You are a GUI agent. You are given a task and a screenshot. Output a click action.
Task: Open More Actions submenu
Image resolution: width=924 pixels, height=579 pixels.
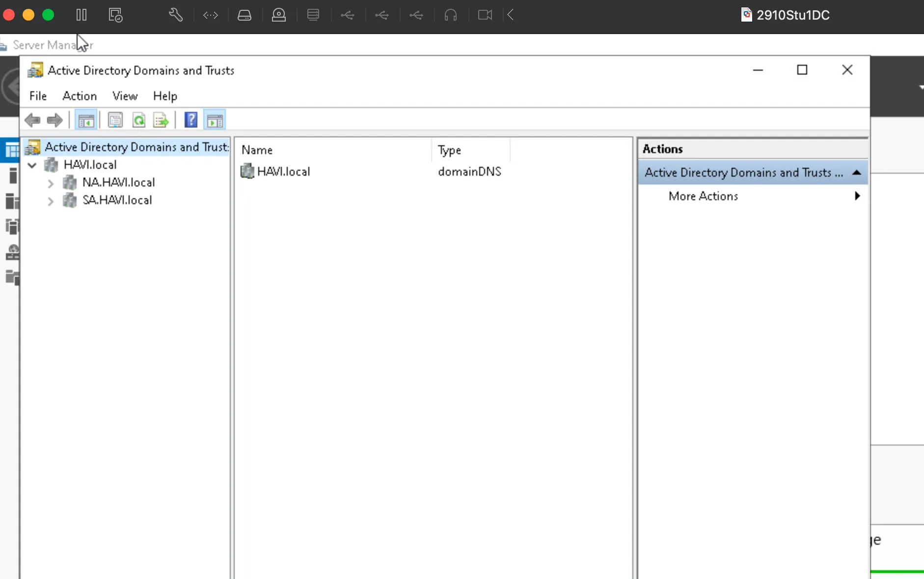pyautogui.click(x=703, y=196)
